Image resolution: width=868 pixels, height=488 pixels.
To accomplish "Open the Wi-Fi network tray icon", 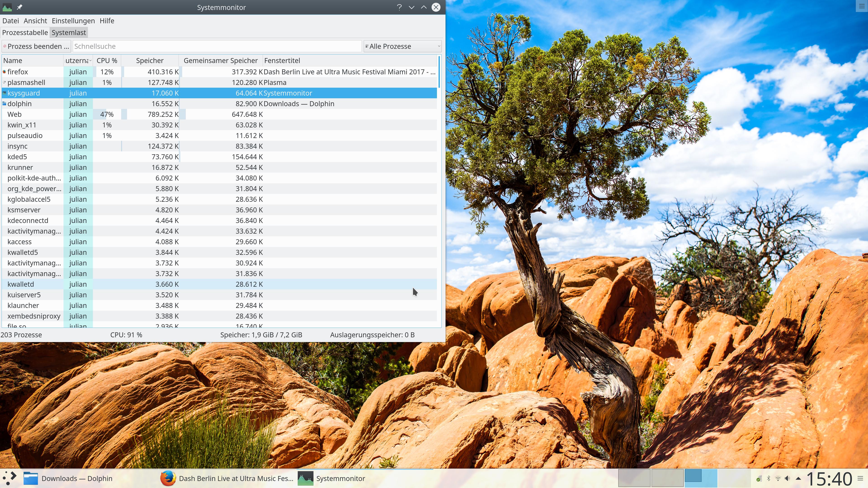I will (778, 478).
